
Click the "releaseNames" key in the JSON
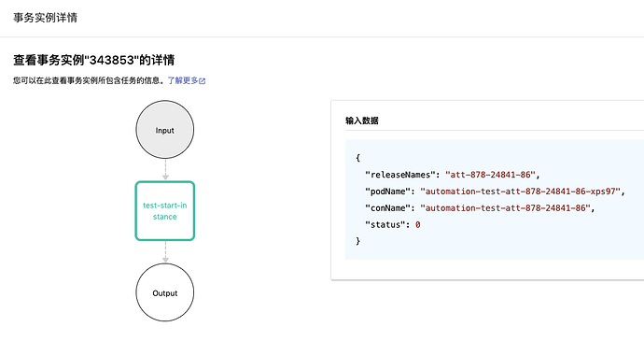(x=400, y=175)
